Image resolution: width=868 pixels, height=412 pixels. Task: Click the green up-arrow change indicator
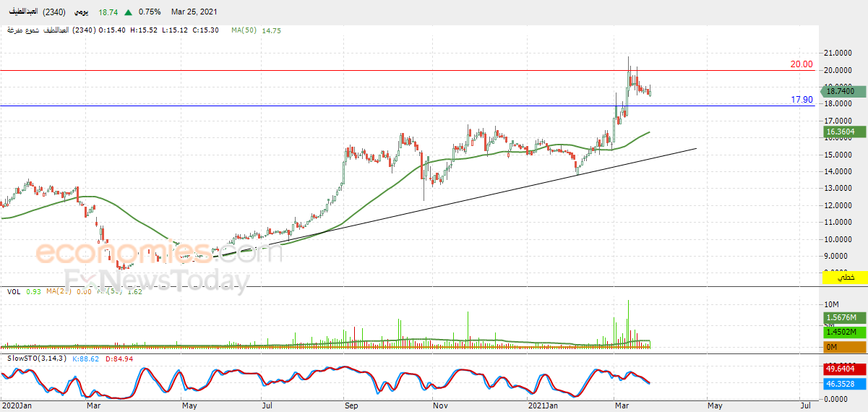tap(128, 12)
